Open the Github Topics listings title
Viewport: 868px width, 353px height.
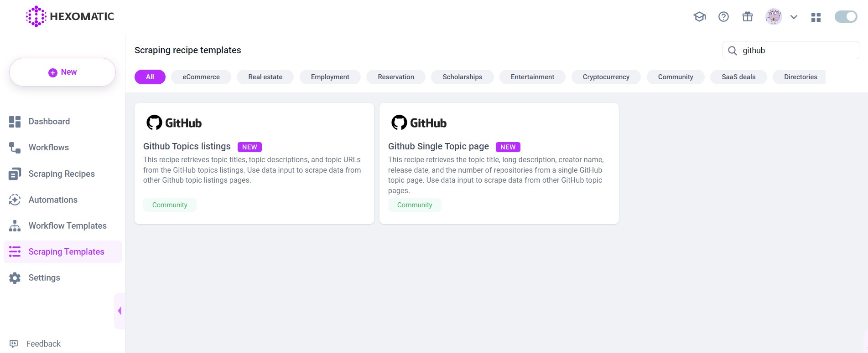187,146
